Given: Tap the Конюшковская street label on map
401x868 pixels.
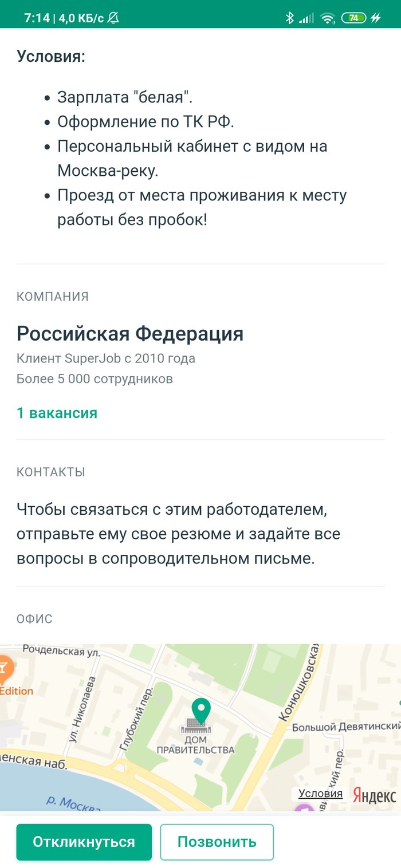Looking at the screenshot, I should tap(298, 682).
